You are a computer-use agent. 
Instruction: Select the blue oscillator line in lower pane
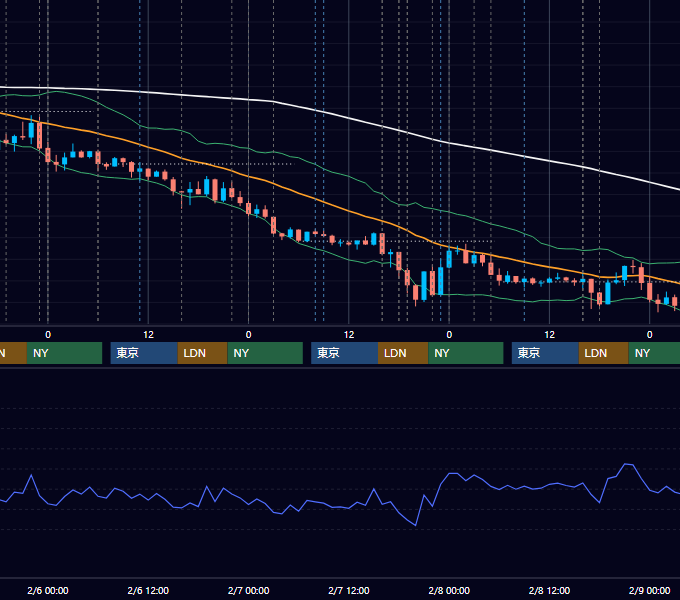[x=347, y=507]
